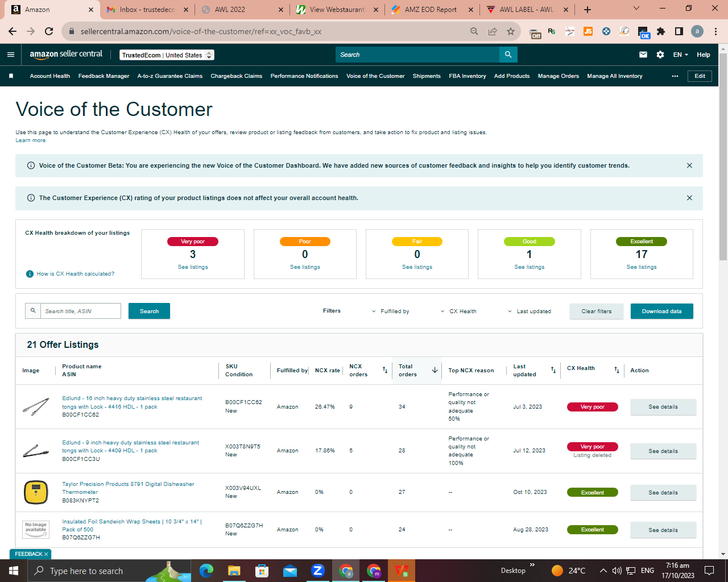Edit the navigation bar favorites
728x582 pixels.
[700, 76]
